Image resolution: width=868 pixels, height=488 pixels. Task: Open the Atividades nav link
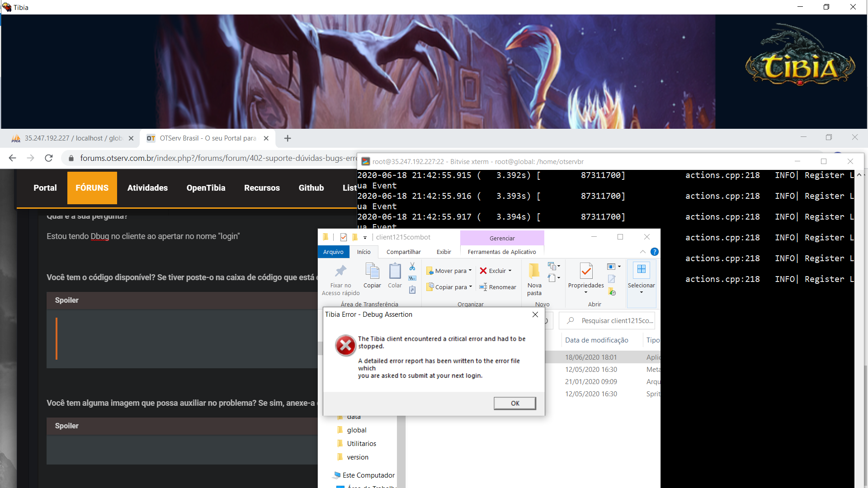(x=147, y=188)
